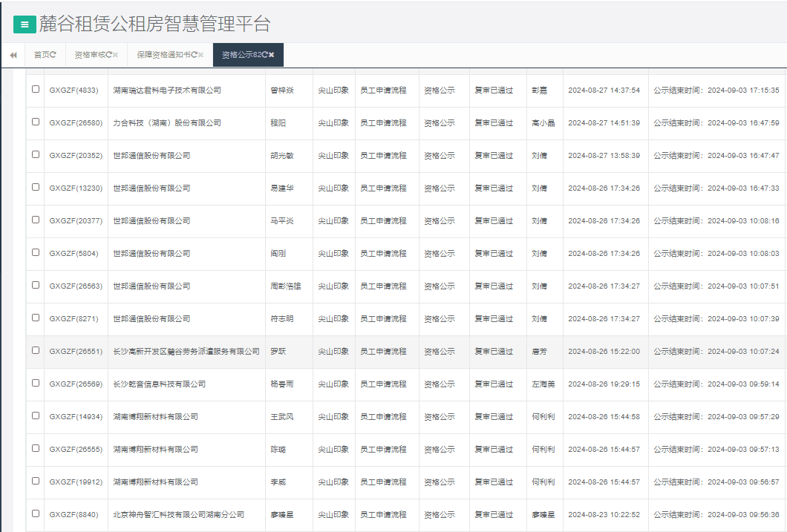The image size is (787, 532).
Task: Click record ID GXGZF(19912)
Action: (x=76, y=482)
